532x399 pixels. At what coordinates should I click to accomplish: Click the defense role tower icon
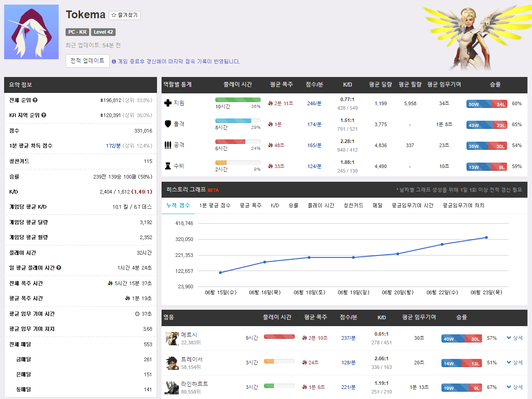[x=168, y=166]
